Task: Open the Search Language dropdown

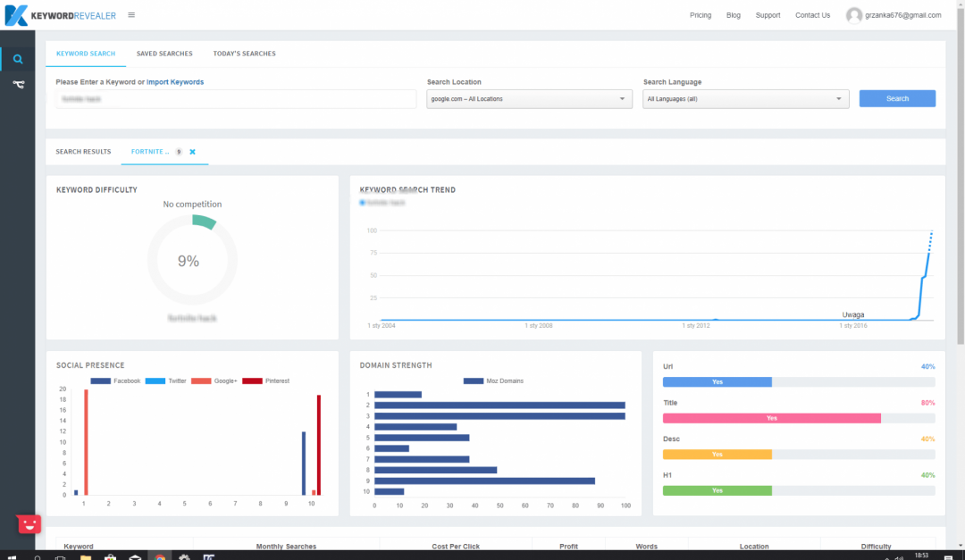Action: [x=745, y=99]
